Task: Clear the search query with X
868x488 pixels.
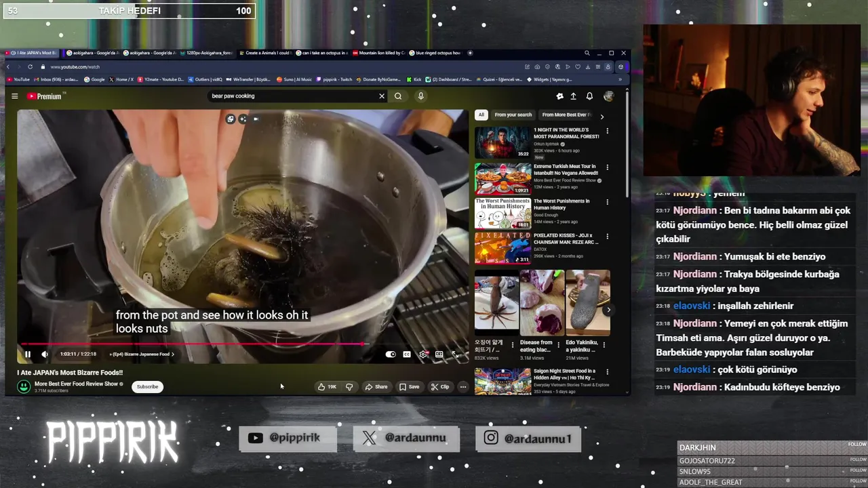Action: (x=382, y=96)
